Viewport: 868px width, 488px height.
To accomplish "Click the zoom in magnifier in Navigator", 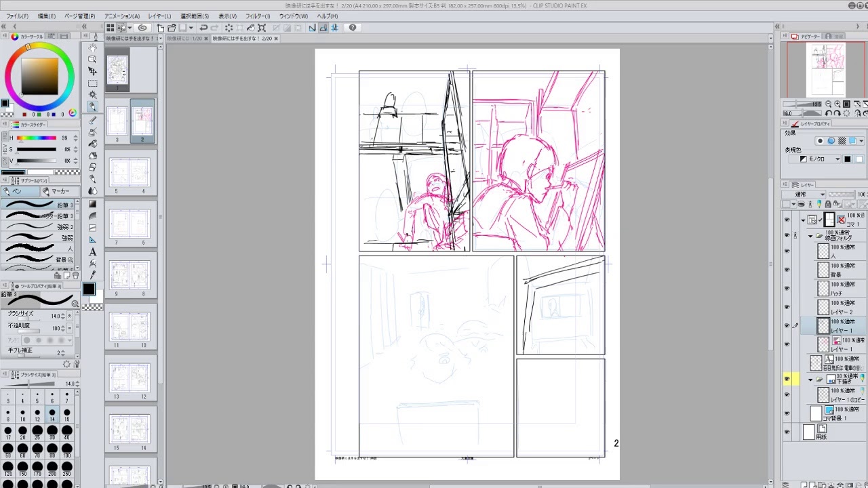I will pos(837,104).
